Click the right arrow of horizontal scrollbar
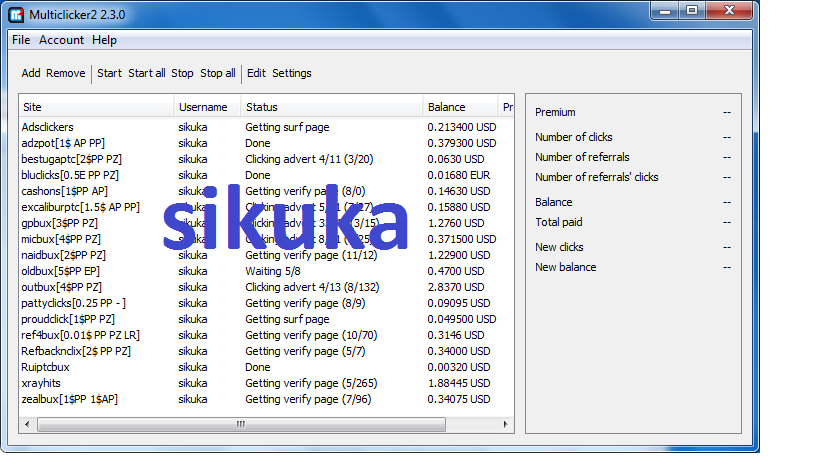 [x=505, y=425]
